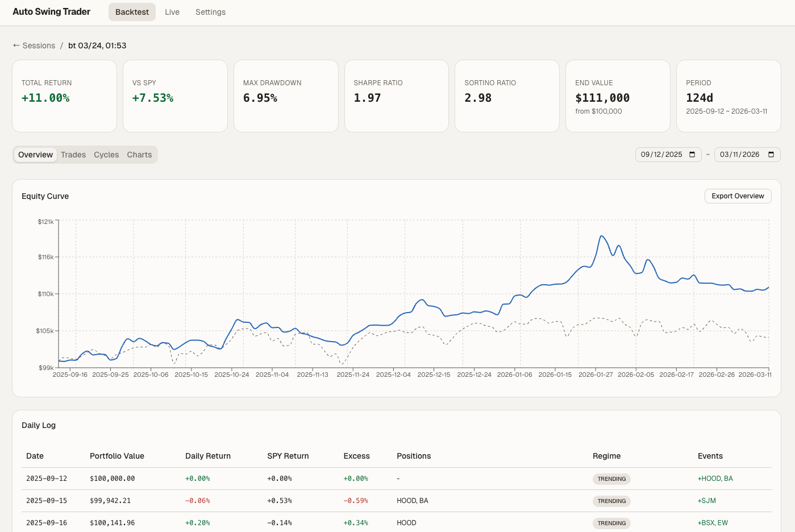Click the session title bt 03/24, 01:53
795x532 pixels.
[97, 45]
